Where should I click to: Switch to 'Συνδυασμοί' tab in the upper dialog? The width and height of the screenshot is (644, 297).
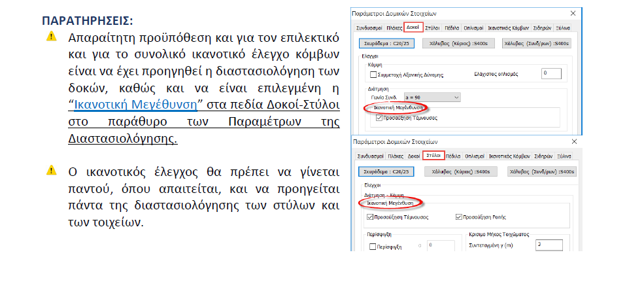(369, 29)
